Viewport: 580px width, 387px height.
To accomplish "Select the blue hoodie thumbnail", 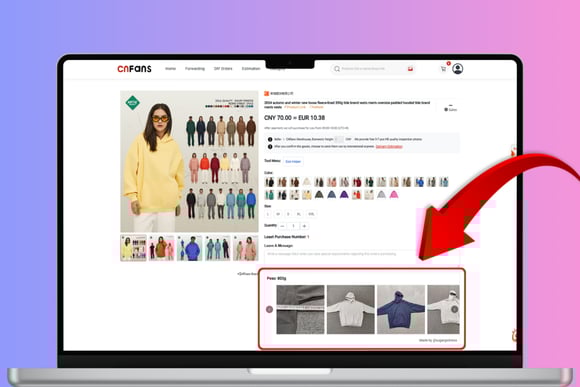I will click(189, 248).
